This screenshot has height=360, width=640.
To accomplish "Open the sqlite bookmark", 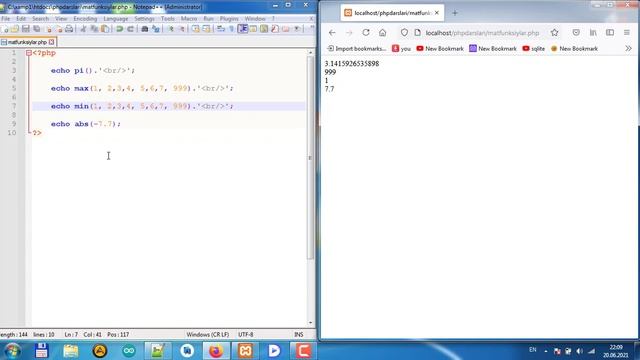I will pos(533,49).
